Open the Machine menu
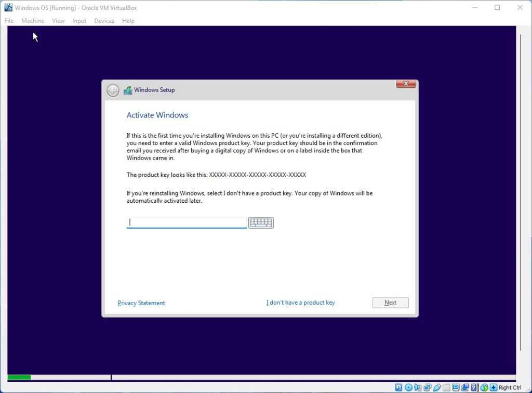The width and height of the screenshot is (532, 393). point(33,21)
